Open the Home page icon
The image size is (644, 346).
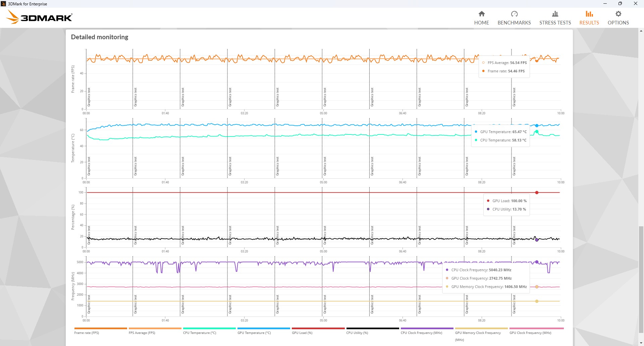pos(481,14)
